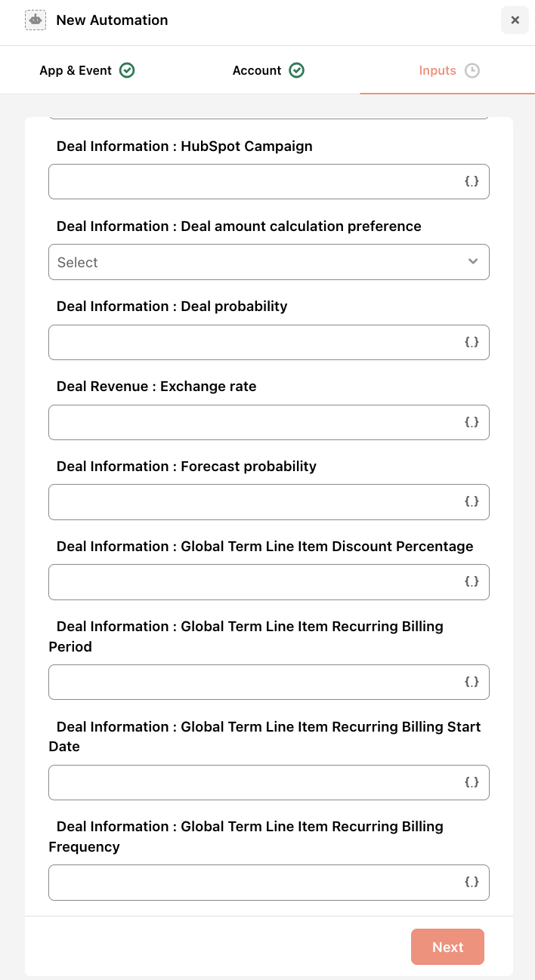
Task: Click the curly-brace icon for Deal probability
Action: tap(472, 342)
